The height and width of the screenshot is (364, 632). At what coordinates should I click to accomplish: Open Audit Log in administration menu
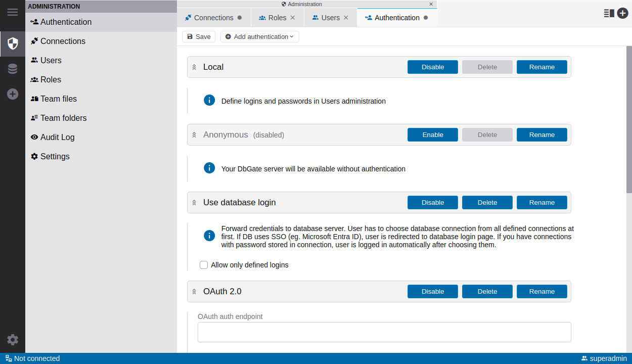point(57,137)
